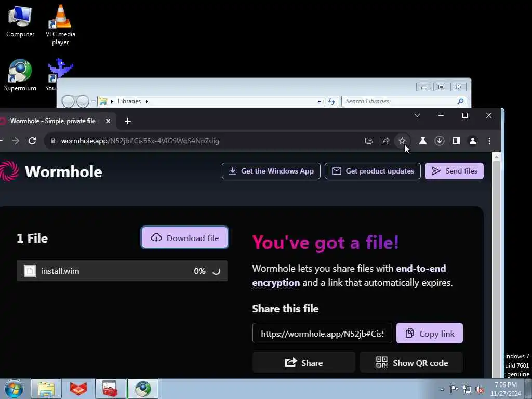Bookmark this page with the star icon

click(402, 141)
